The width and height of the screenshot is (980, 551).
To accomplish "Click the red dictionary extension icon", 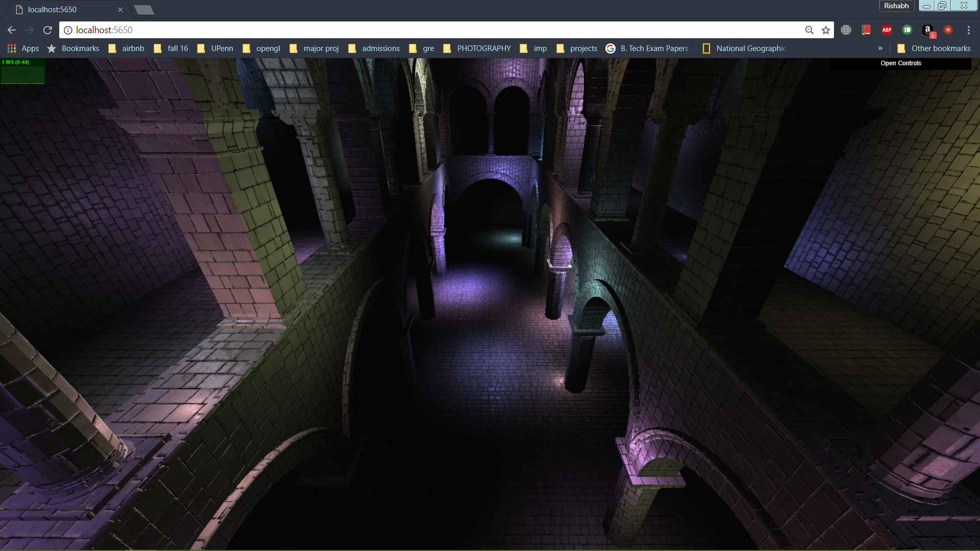I will pyautogui.click(x=866, y=30).
